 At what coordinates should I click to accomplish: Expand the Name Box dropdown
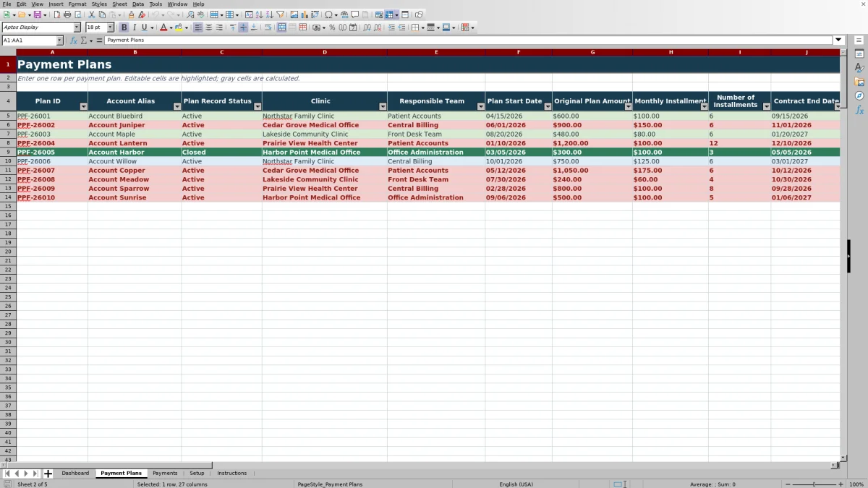click(59, 40)
